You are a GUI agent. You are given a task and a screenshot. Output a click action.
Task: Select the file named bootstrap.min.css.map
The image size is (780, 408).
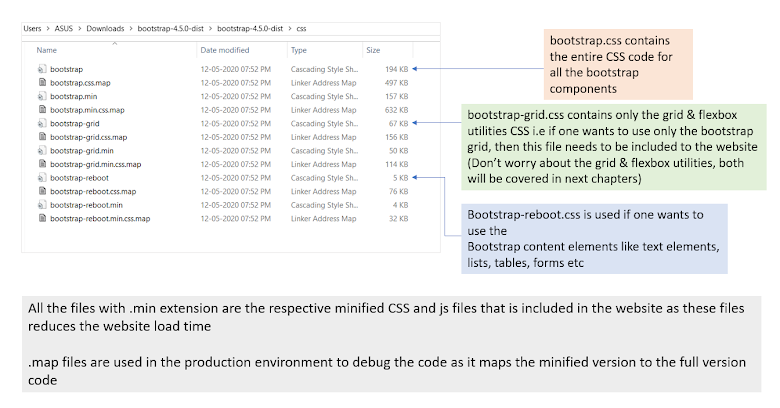[x=88, y=109]
